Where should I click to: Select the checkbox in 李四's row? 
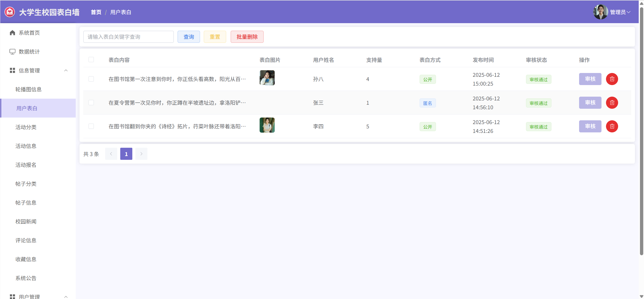coord(91,126)
